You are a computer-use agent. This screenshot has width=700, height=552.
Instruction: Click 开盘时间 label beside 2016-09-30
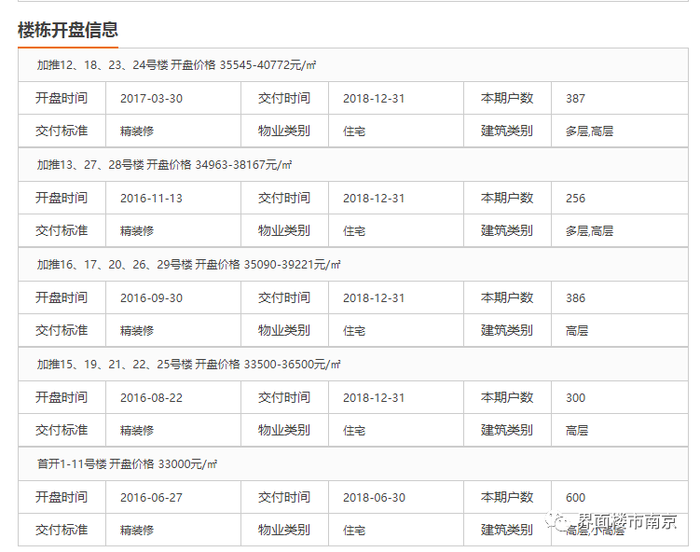click(x=62, y=297)
